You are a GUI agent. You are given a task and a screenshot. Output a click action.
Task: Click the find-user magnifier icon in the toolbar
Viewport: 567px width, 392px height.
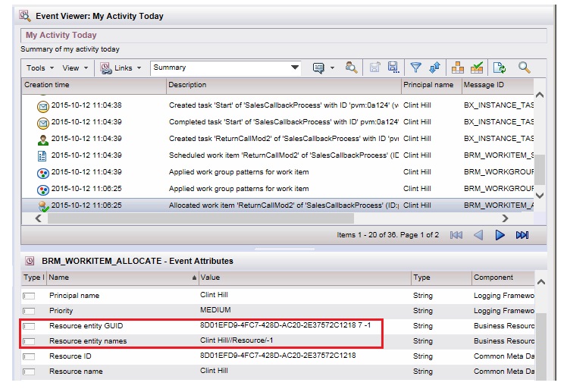click(351, 67)
